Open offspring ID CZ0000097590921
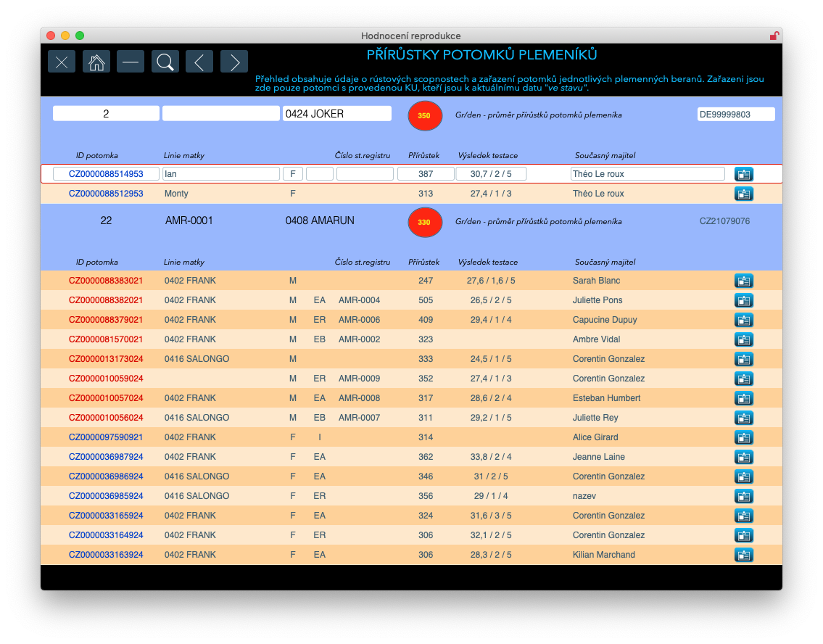 (x=106, y=437)
